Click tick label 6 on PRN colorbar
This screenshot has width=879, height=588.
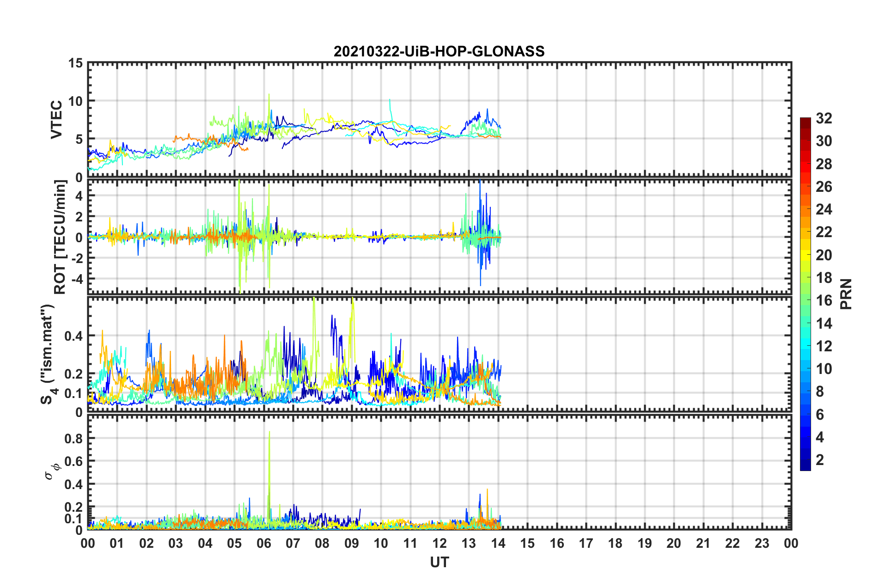click(819, 415)
